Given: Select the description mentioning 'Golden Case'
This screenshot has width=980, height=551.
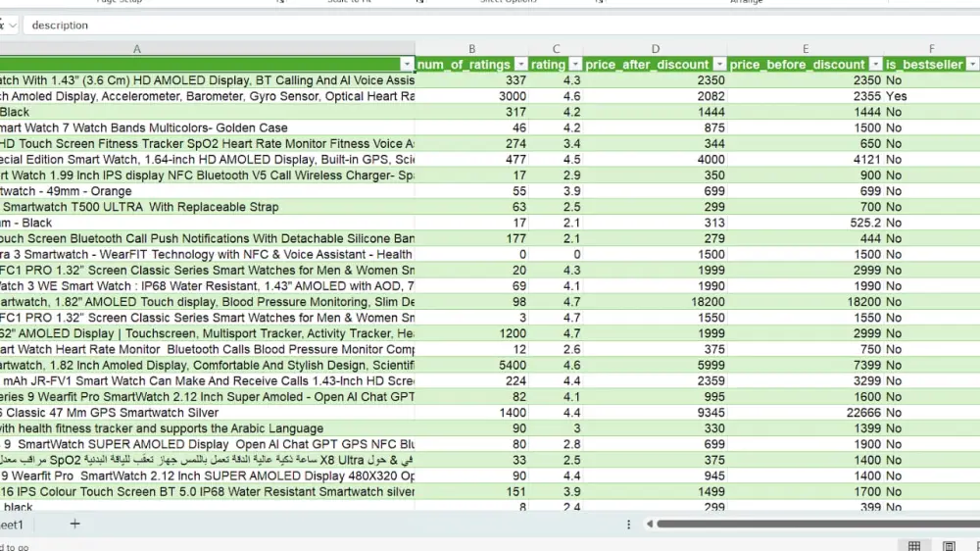Looking at the screenshot, I should tap(207, 127).
